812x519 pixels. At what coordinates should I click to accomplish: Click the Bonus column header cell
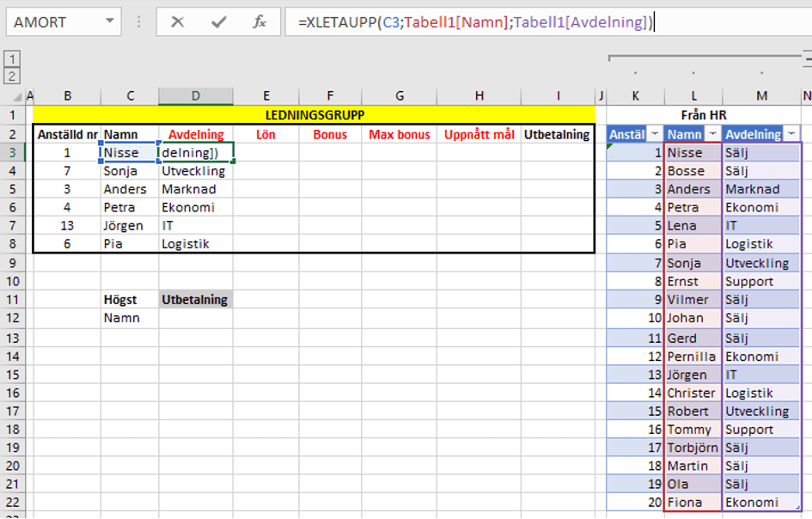coord(330,134)
